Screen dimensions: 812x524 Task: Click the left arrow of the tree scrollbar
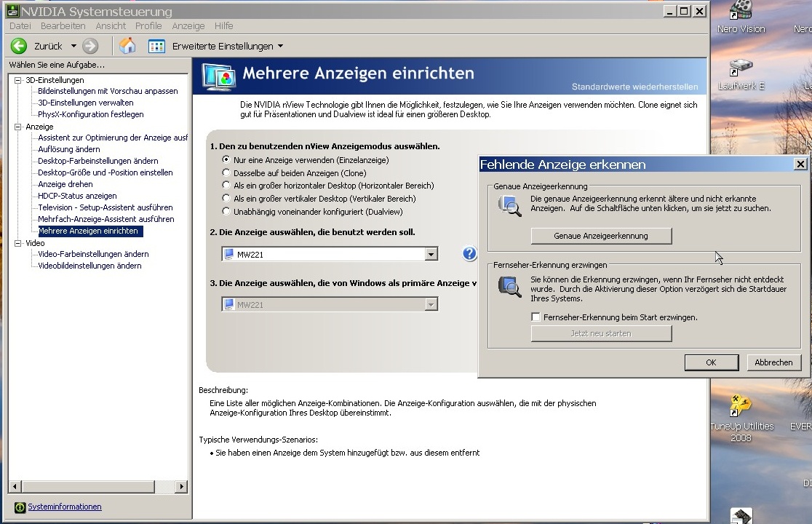pos(15,486)
